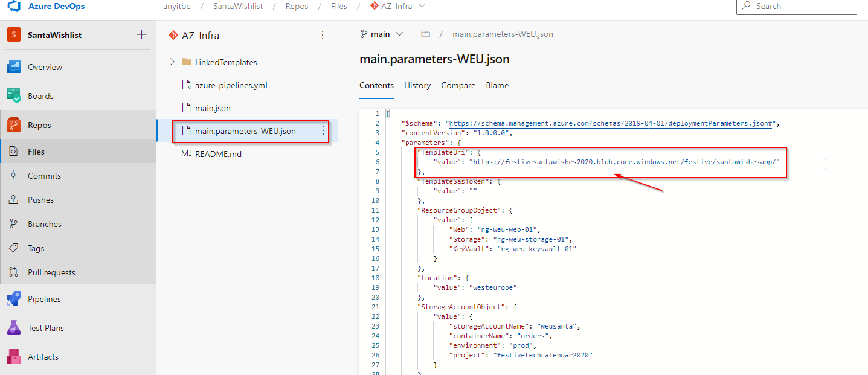The width and height of the screenshot is (868, 375).
Task: Go to Repos in breadcrumb
Action: pos(297,6)
